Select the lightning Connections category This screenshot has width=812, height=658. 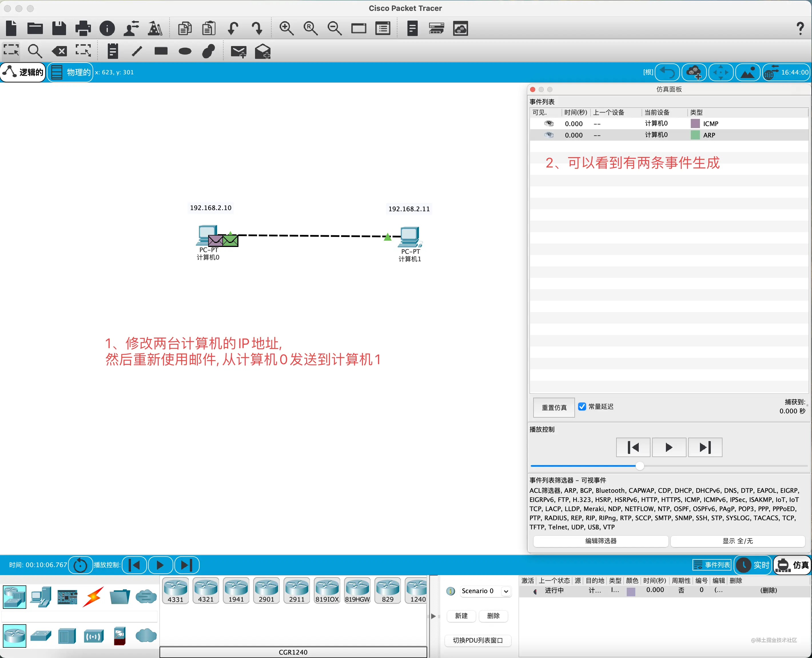pyautogui.click(x=93, y=597)
